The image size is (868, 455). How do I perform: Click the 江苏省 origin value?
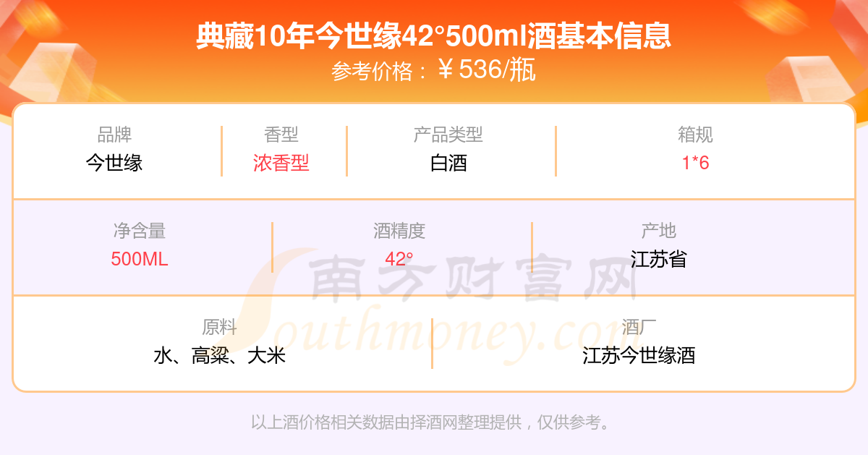point(658,259)
